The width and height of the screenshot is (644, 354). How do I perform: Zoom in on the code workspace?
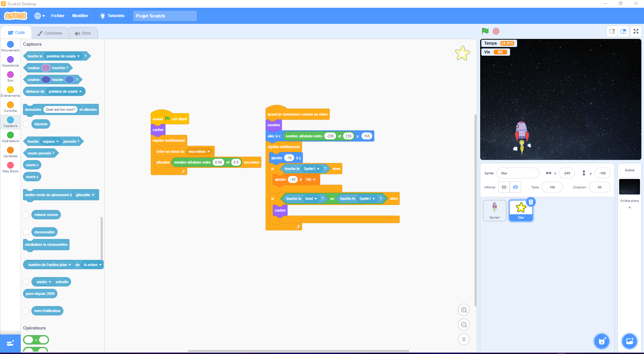coord(464,310)
